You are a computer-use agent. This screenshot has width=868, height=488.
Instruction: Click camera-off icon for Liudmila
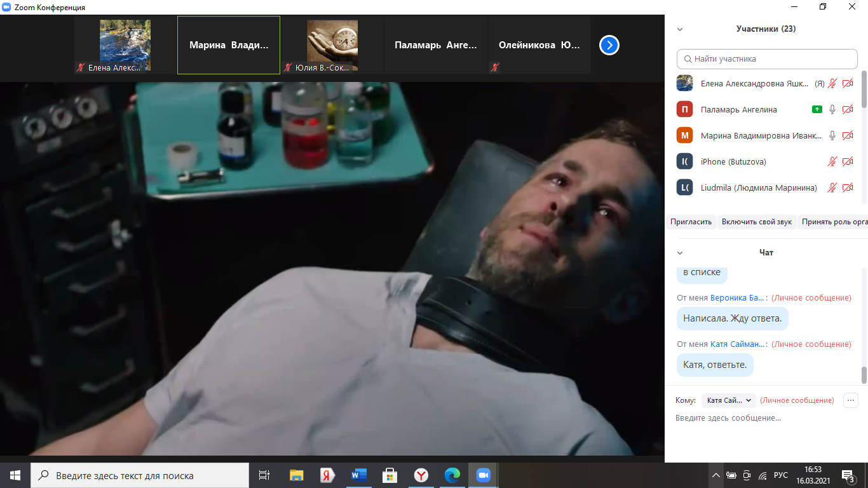click(x=848, y=187)
